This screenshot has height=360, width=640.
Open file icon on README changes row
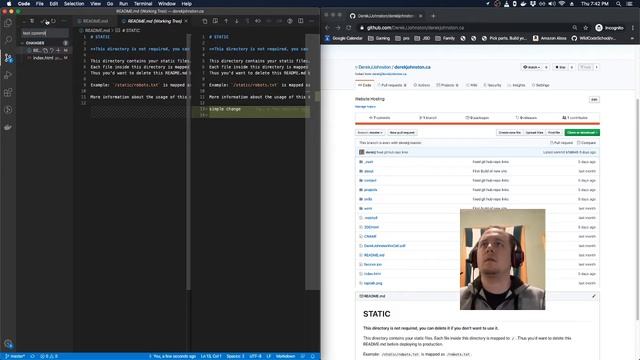[x=45, y=51]
